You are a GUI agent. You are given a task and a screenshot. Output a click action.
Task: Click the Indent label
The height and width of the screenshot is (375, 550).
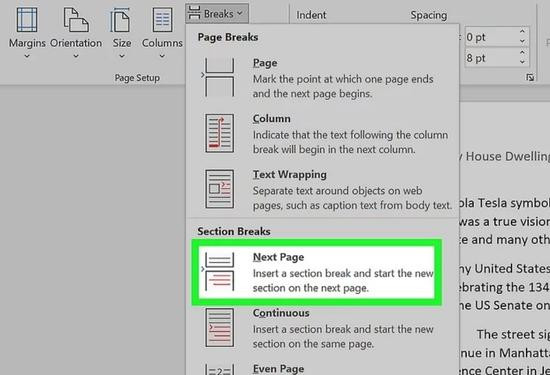[x=311, y=15]
